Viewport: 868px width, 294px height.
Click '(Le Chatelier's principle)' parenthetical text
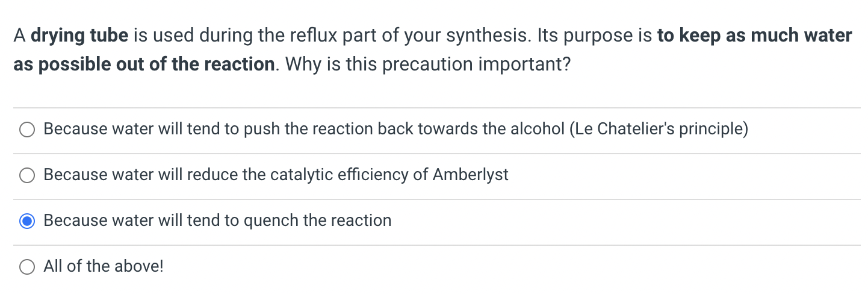click(659, 129)
